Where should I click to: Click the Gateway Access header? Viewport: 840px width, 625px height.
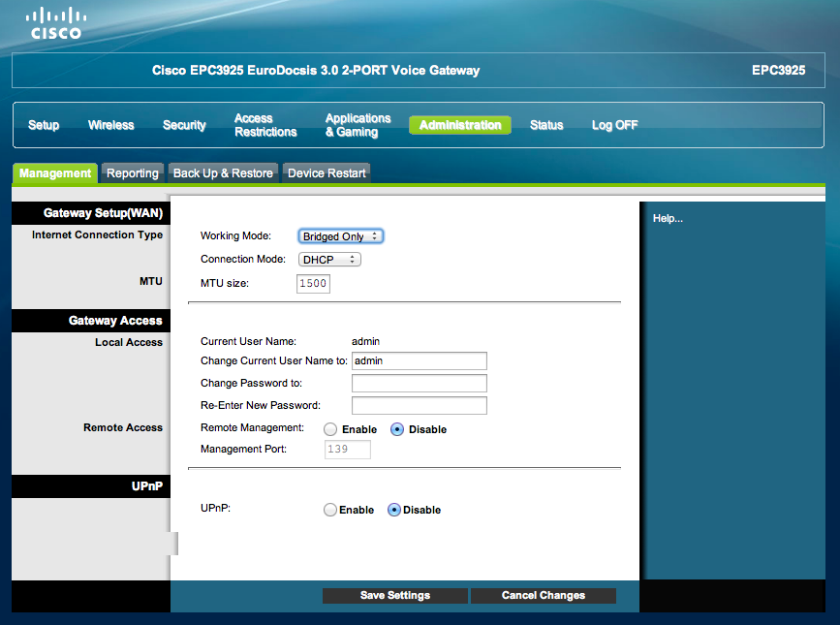91,321
